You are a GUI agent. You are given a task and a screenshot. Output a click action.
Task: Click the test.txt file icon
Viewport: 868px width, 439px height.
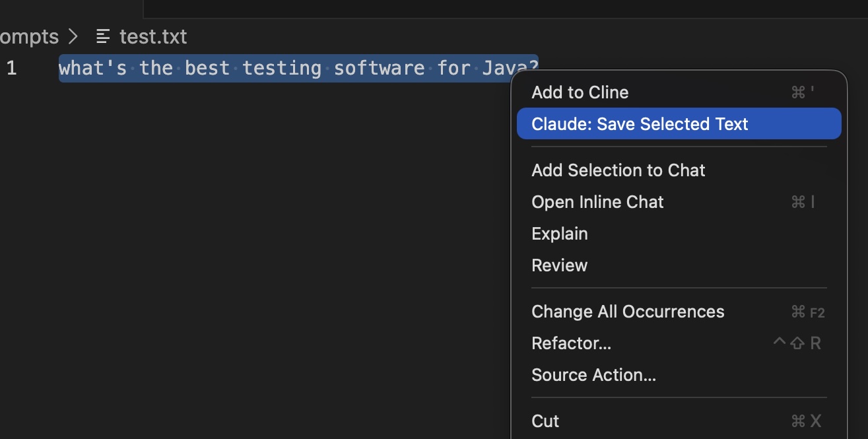pos(103,37)
